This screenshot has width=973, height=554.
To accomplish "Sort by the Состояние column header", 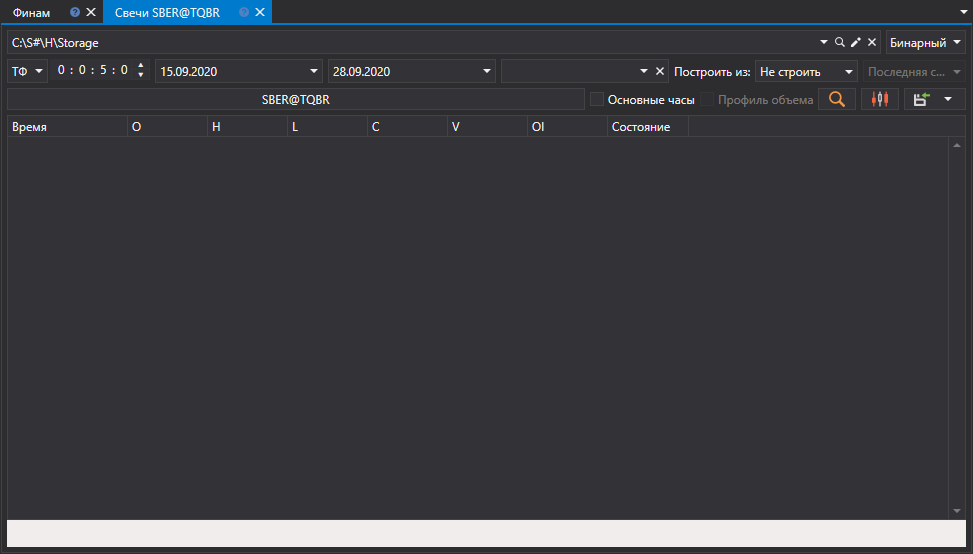I will [x=648, y=127].
